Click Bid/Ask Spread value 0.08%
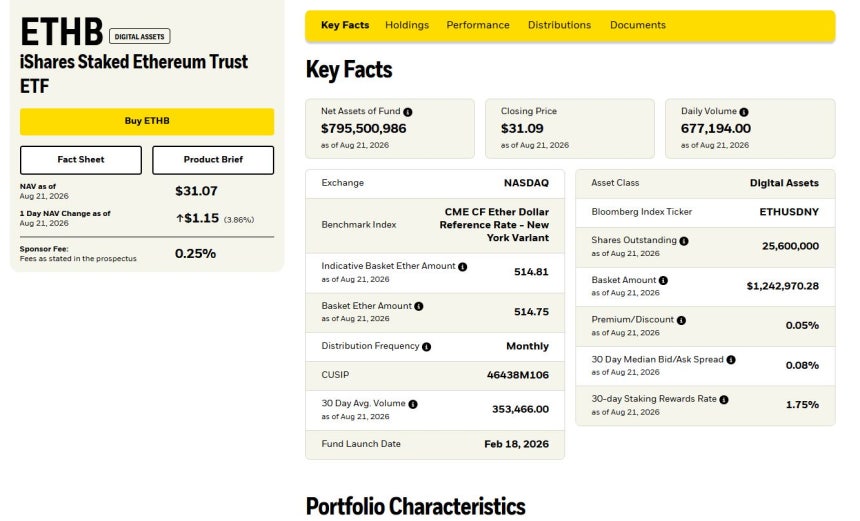860x521 pixels. pos(802,366)
